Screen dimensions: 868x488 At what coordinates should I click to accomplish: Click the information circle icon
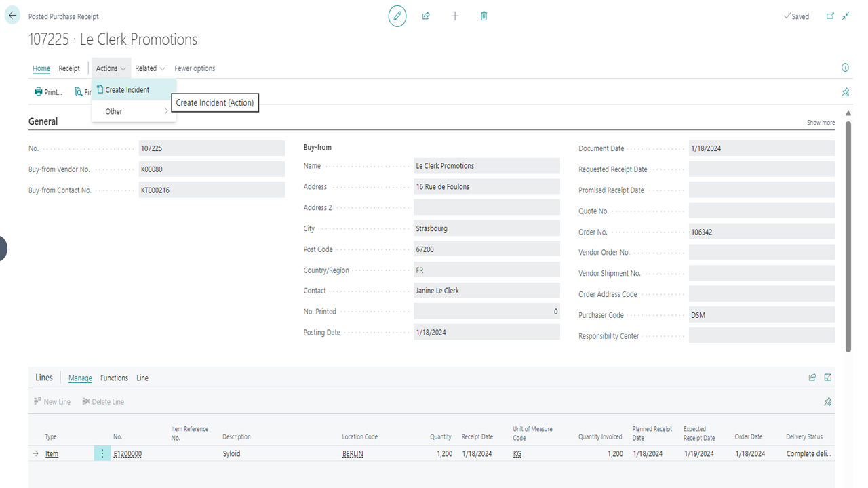point(845,68)
